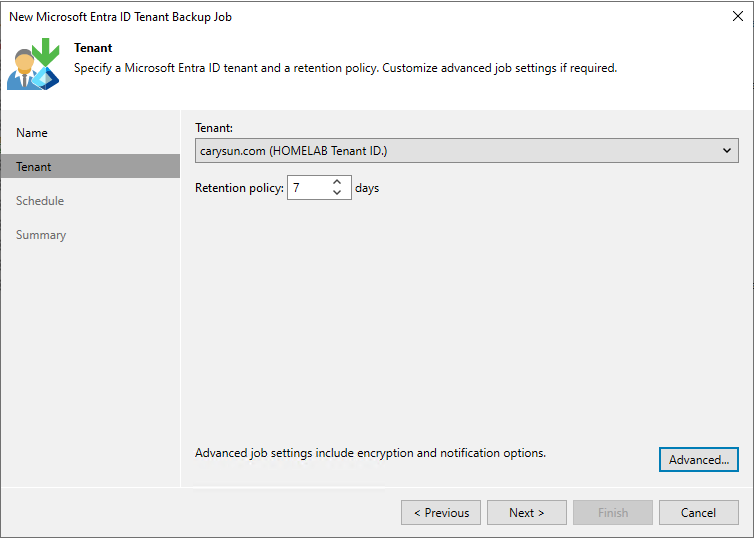Decrease retention days with down arrow
754x538 pixels.
coord(337,193)
